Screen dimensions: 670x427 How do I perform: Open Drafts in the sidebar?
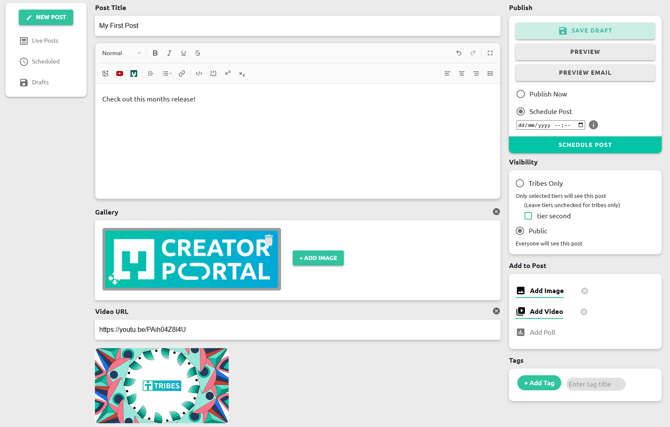pos(35,82)
